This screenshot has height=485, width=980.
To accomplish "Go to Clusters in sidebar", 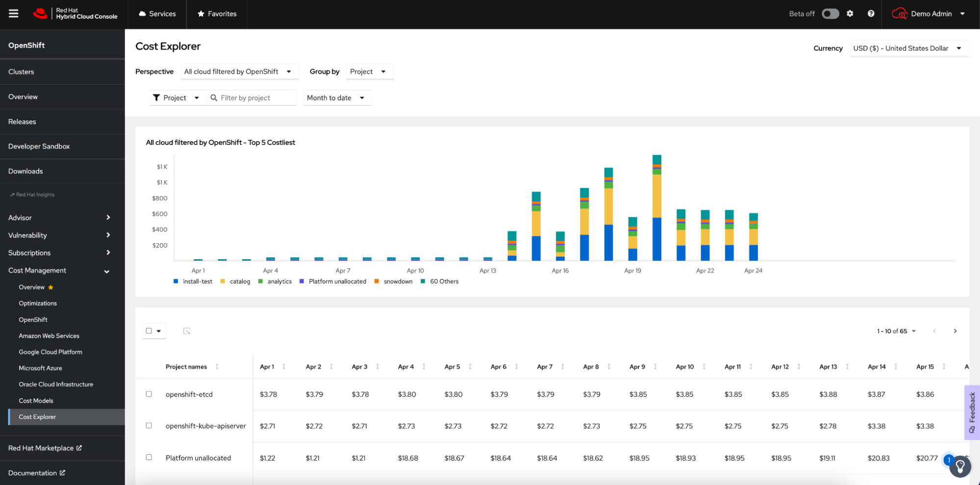I will [x=62, y=72].
